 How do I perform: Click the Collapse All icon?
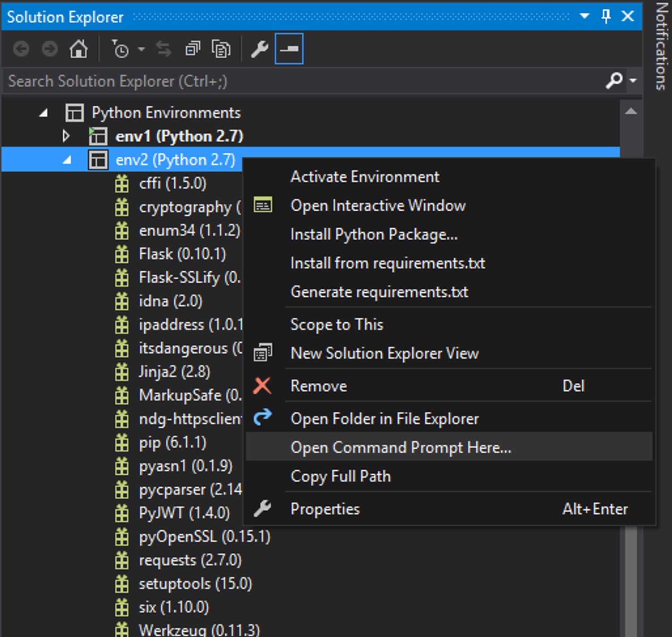coord(192,48)
